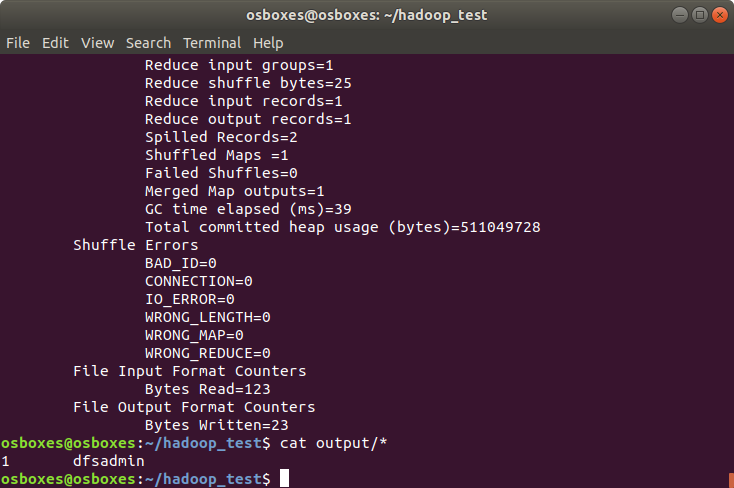The image size is (734, 488).
Task: Open the Help menu
Action: (x=268, y=43)
